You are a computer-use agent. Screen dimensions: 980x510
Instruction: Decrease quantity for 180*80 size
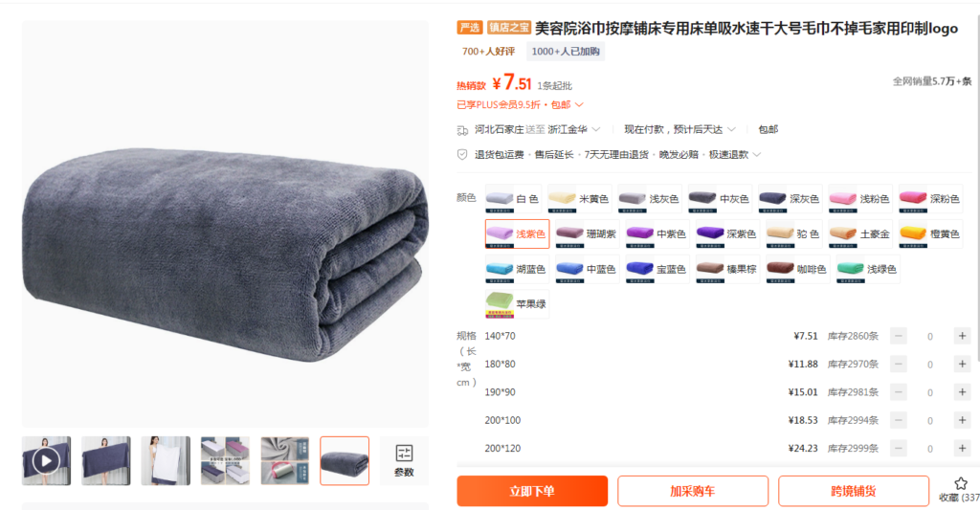[898, 365]
